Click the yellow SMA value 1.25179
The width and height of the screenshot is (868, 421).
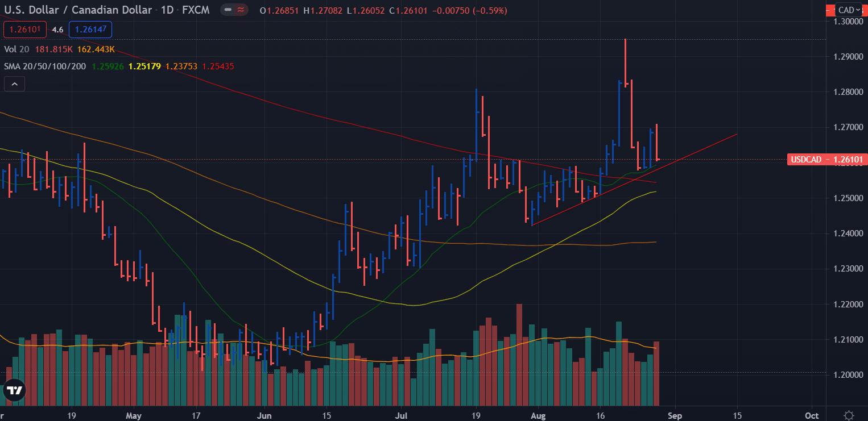[145, 66]
